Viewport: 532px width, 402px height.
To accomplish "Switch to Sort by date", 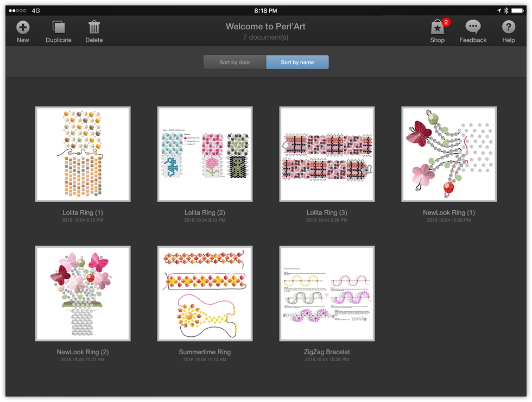I will pyautogui.click(x=235, y=62).
